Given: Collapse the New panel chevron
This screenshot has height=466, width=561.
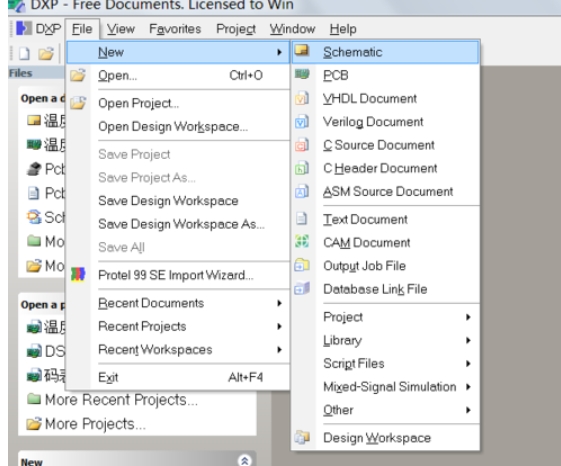Looking at the screenshot, I should pos(245,460).
